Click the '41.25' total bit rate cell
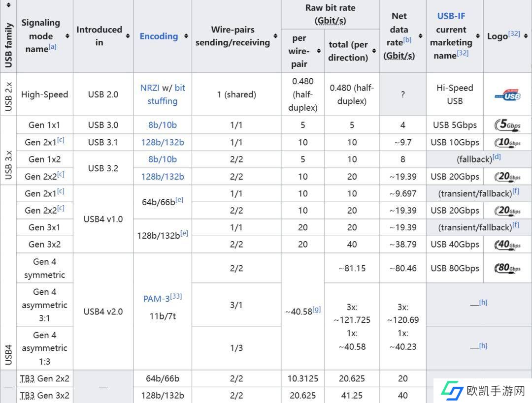Viewport: 532px width, 403px height. pyautogui.click(x=352, y=396)
